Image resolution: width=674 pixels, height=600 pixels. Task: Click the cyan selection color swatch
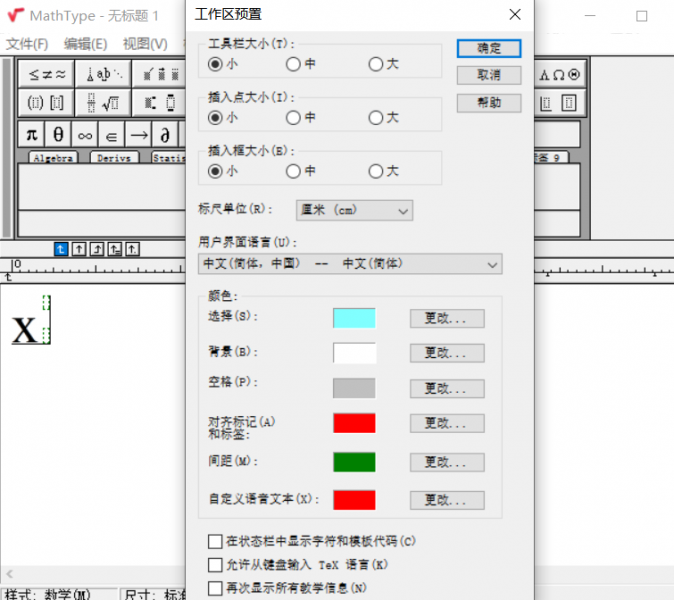click(x=354, y=318)
